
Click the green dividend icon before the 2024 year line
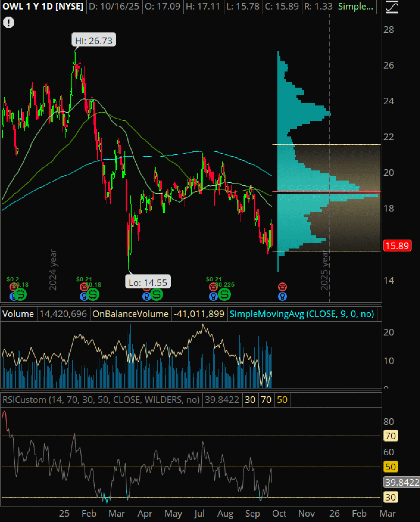click(21, 294)
